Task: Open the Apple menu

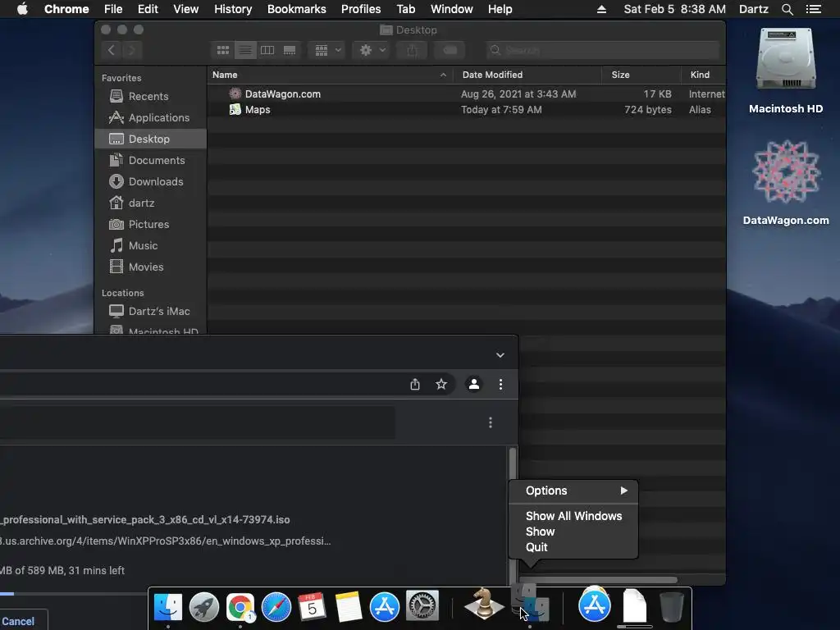Action: point(22,9)
